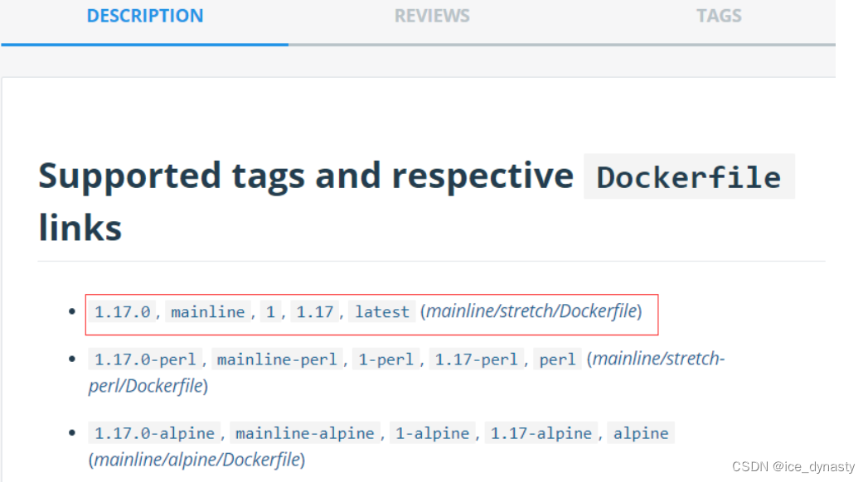The image size is (868, 482).
Task: Click the perl tag
Action: click(x=557, y=359)
